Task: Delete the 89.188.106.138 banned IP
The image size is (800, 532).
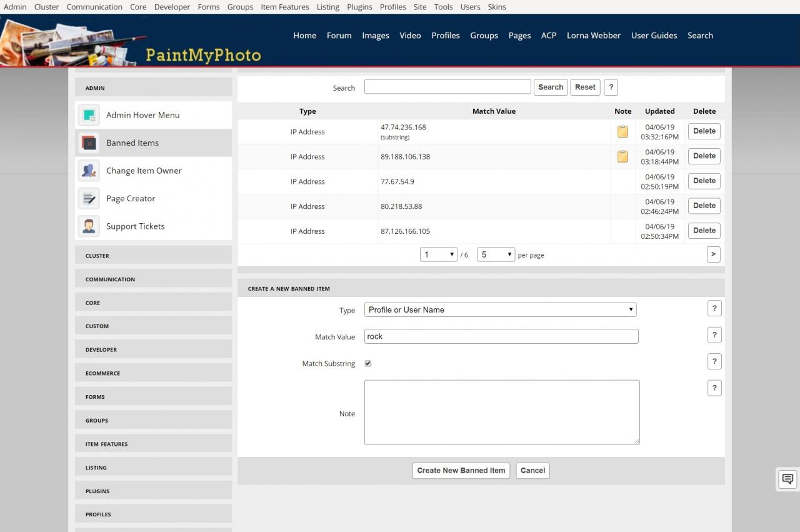Action: coord(704,156)
